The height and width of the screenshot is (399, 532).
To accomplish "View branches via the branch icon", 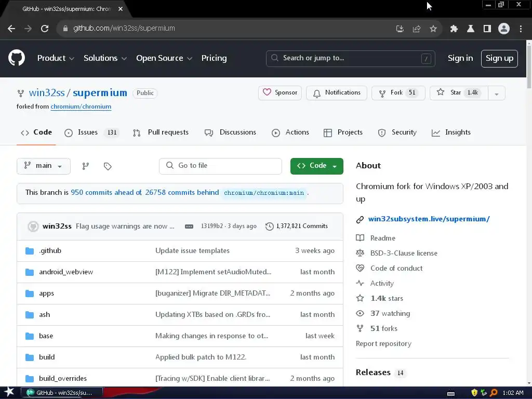I will 86,166.
